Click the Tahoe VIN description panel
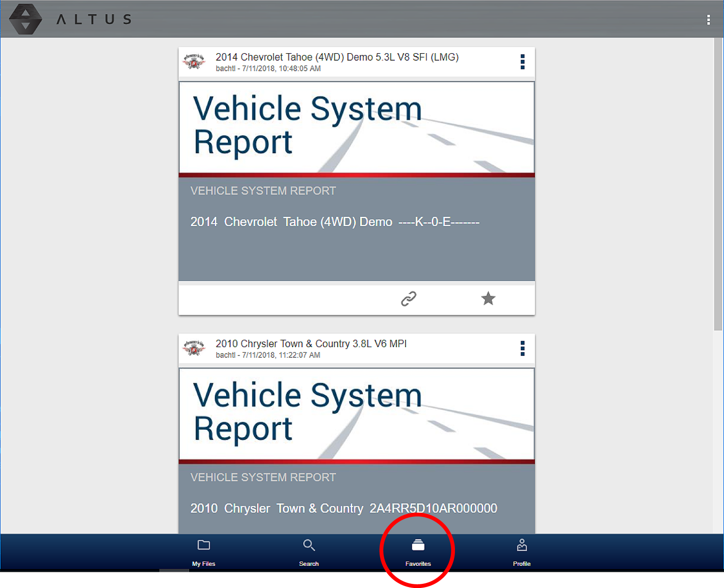 pyautogui.click(x=356, y=229)
